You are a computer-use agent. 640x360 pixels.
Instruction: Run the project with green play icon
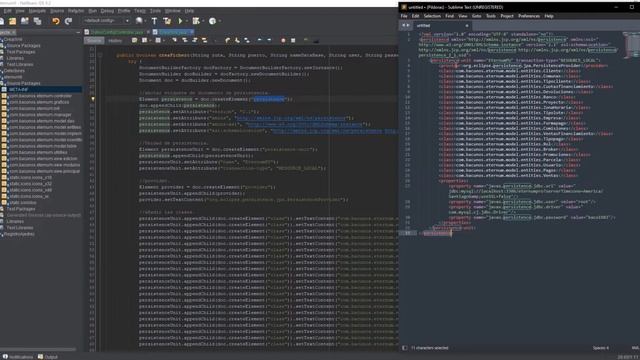click(180, 21)
